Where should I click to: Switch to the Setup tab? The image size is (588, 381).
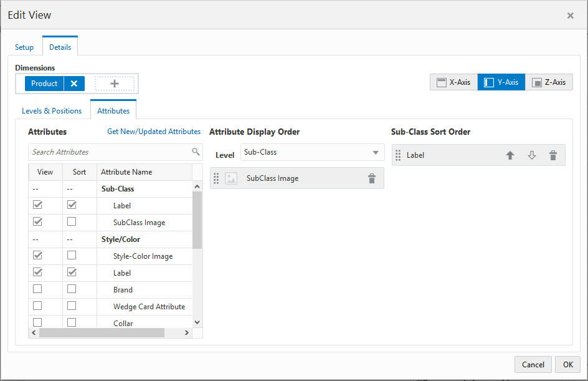click(x=24, y=47)
